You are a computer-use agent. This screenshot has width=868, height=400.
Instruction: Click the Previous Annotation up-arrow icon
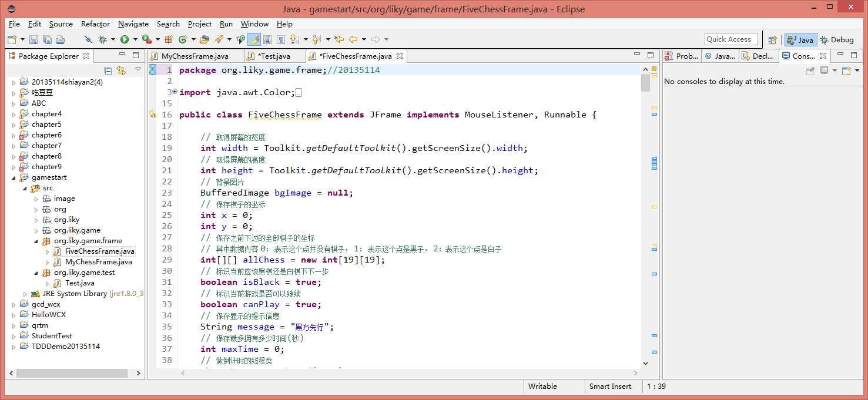316,39
